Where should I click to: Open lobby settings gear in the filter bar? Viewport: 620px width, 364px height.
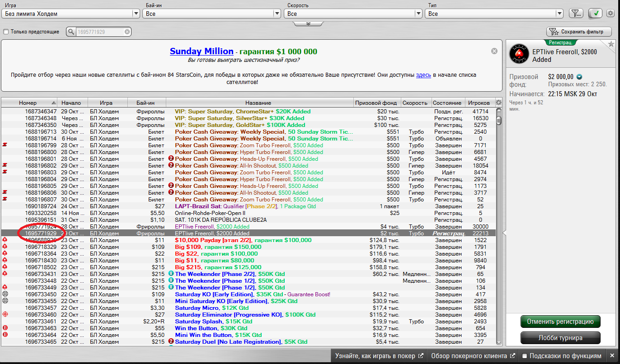[610, 14]
